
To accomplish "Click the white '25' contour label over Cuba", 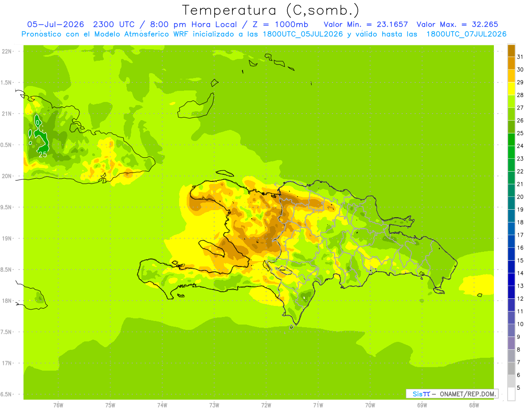I will point(43,155).
